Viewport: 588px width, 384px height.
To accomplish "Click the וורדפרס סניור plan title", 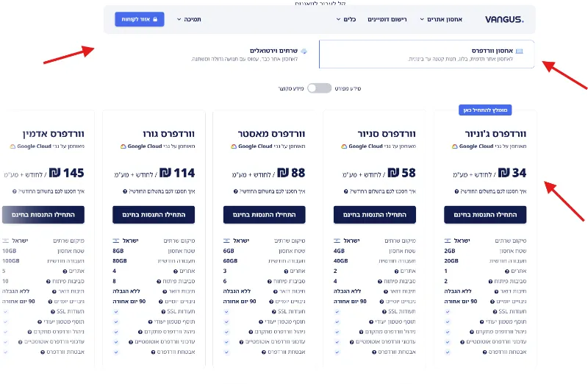I will 387,134.
